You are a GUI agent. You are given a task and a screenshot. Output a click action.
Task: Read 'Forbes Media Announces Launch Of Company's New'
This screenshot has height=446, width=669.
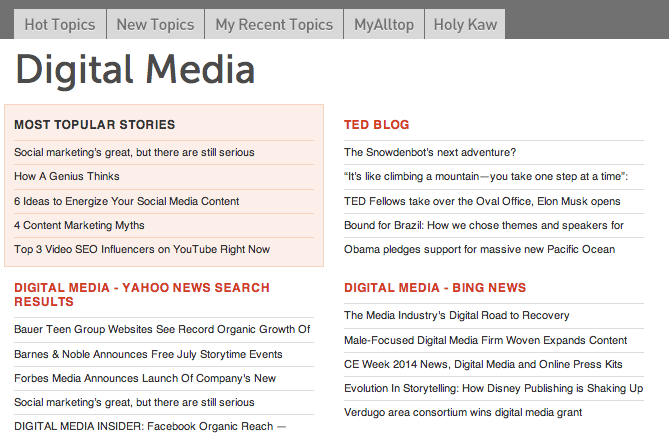click(x=145, y=378)
